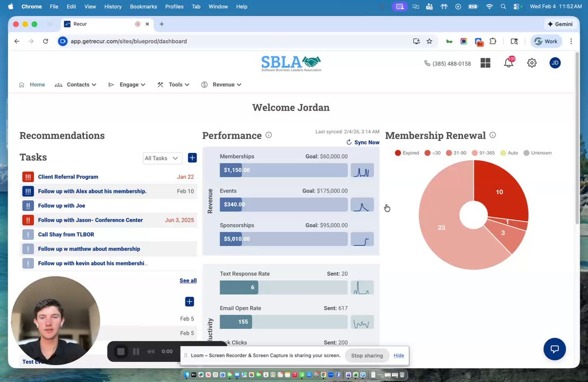Click the Sponsorships $5,010.00 progress bar
The width and height of the screenshot is (588, 382).
284,239
